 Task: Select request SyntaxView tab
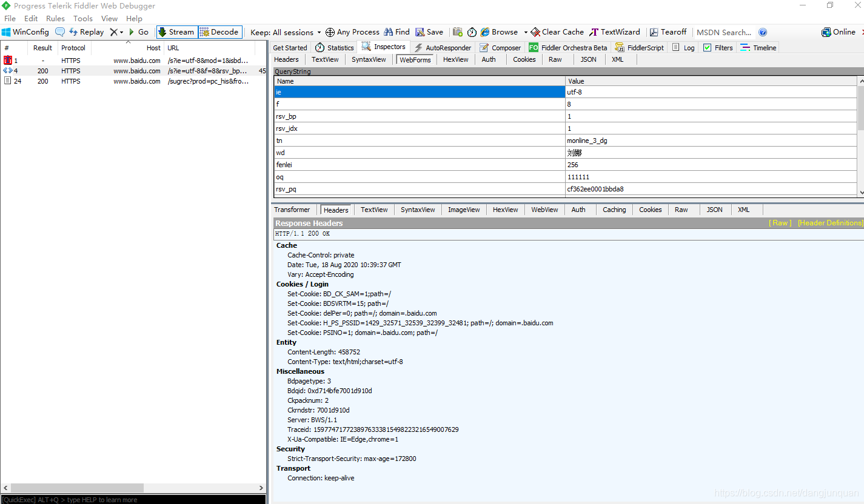coord(369,59)
